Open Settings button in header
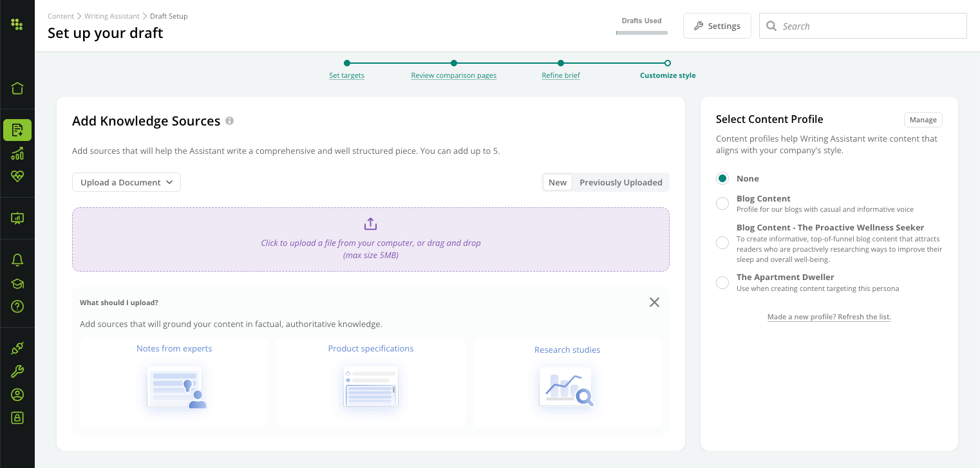This screenshot has height=468, width=980. [x=717, y=26]
